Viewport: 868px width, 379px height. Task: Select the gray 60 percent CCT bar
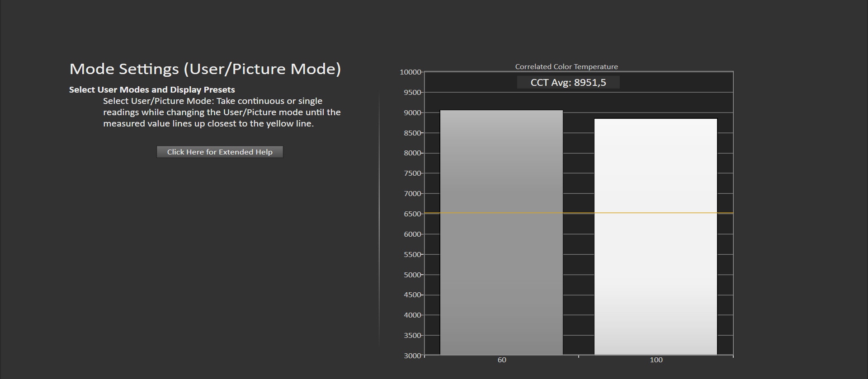[501, 233]
